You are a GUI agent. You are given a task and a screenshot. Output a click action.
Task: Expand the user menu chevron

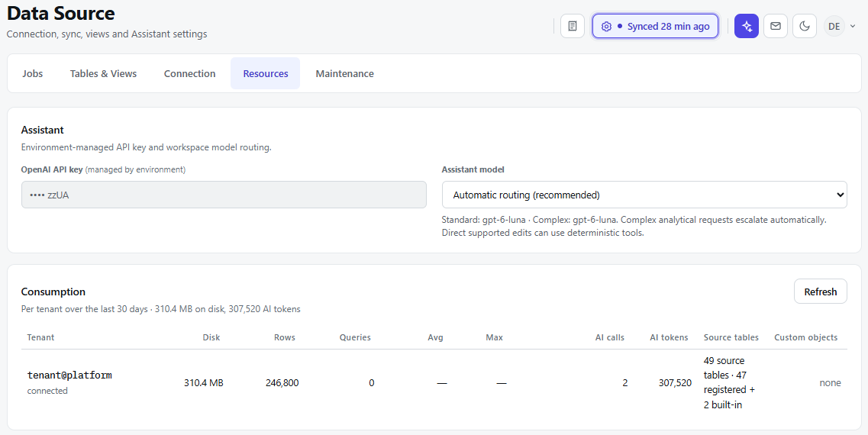click(853, 26)
